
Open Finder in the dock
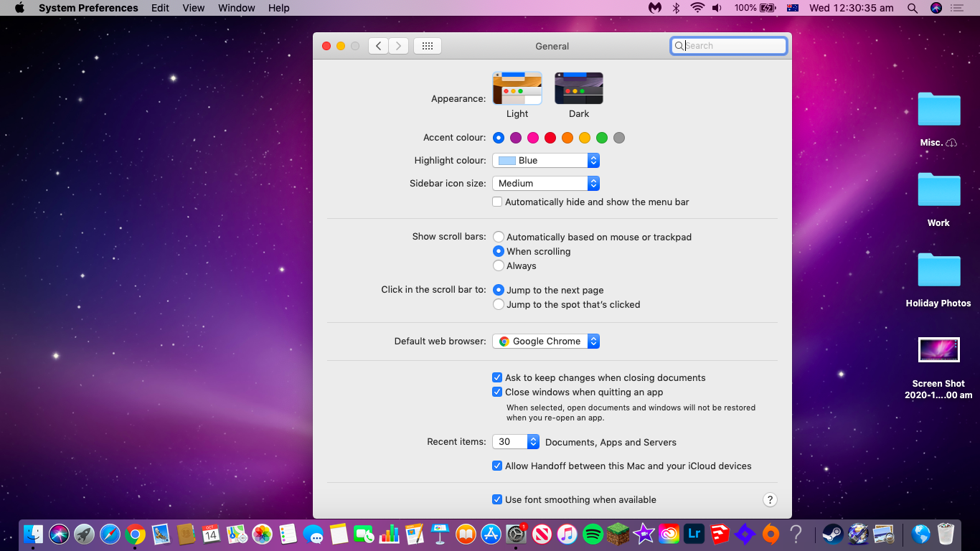tap(34, 534)
